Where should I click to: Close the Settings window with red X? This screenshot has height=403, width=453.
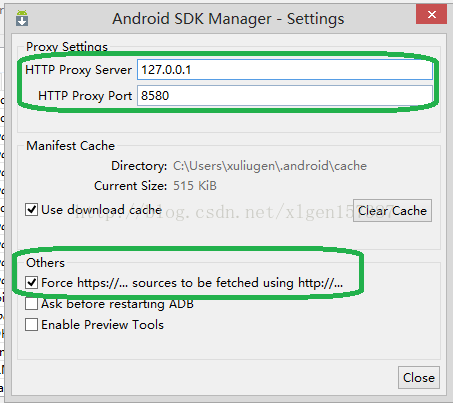431,14
